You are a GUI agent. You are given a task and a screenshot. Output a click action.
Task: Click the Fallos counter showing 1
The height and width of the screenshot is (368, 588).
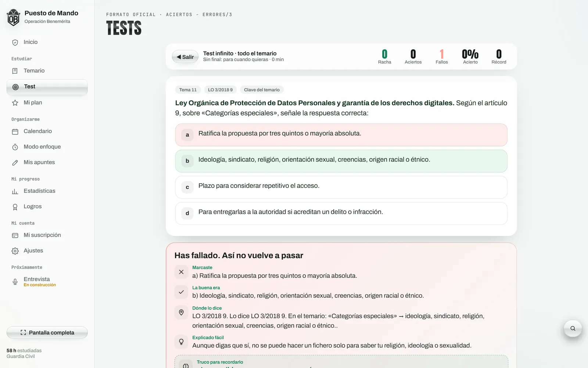coord(442,57)
